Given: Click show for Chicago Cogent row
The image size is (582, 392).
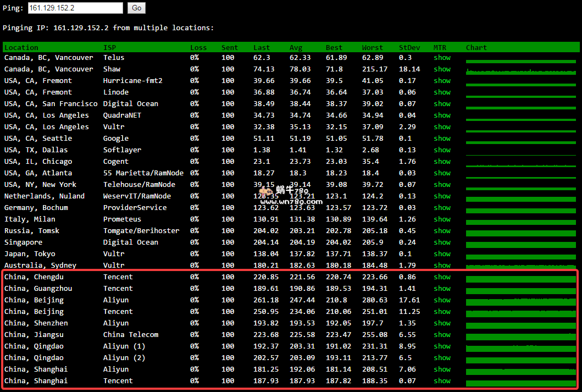Looking at the screenshot, I should [442, 162].
